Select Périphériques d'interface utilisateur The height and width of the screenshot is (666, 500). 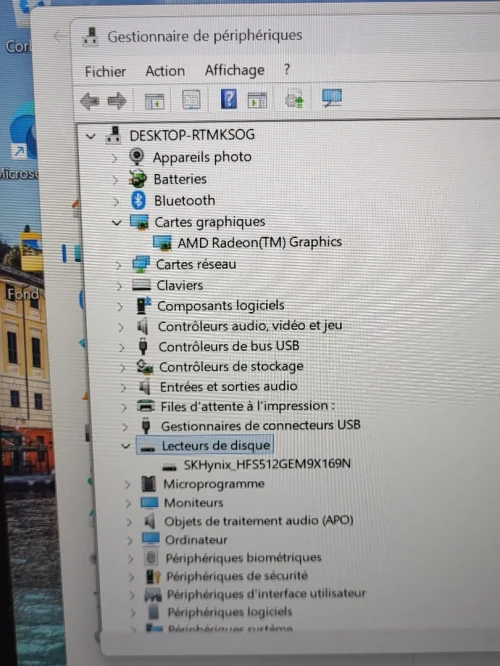pyautogui.click(x=266, y=594)
